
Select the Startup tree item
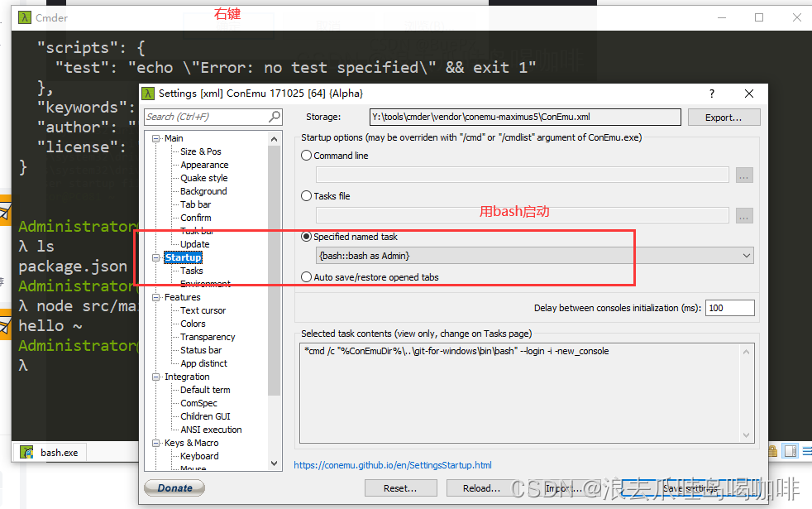pyautogui.click(x=183, y=257)
